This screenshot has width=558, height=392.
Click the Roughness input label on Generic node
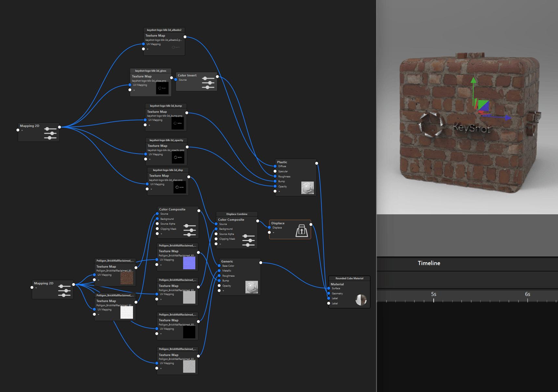228,276
